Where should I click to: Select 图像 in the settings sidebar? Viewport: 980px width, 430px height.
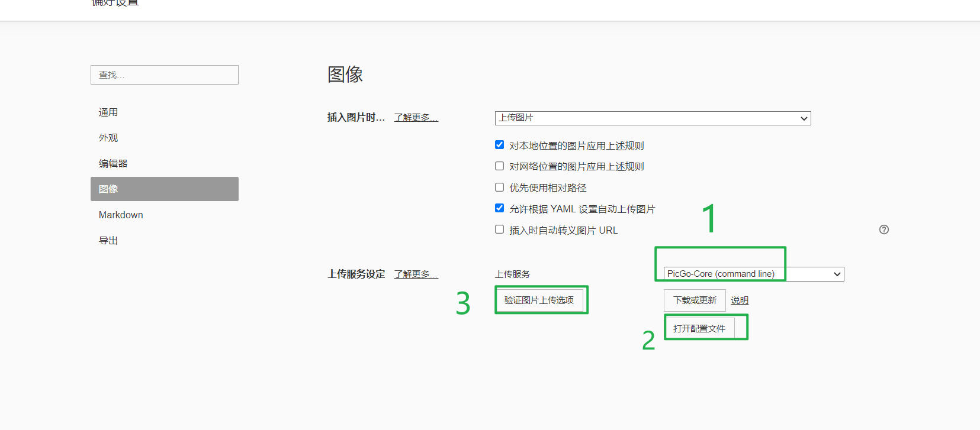click(x=165, y=189)
